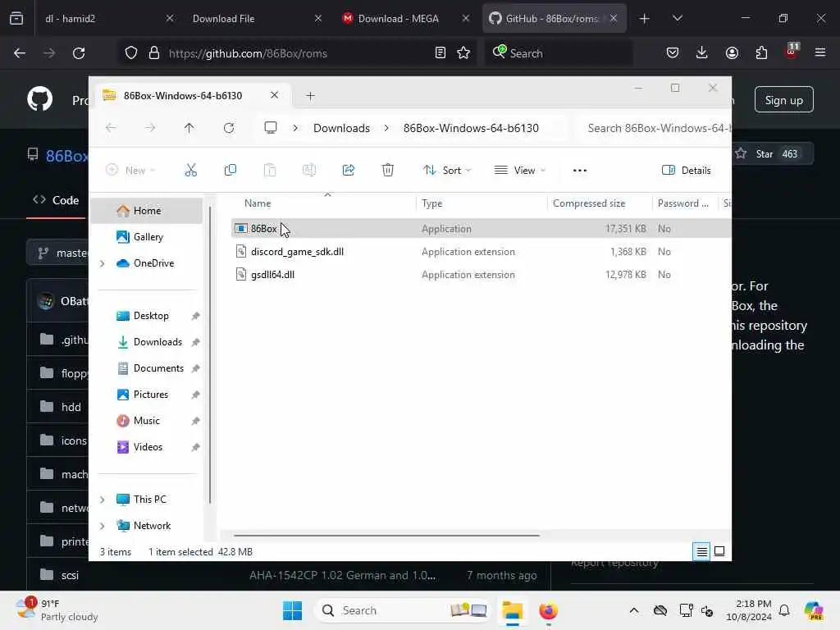Viewport: 840px width, 630px height.
Task: Open File Explorer from the taskbar
Action: tap(512, 610)
